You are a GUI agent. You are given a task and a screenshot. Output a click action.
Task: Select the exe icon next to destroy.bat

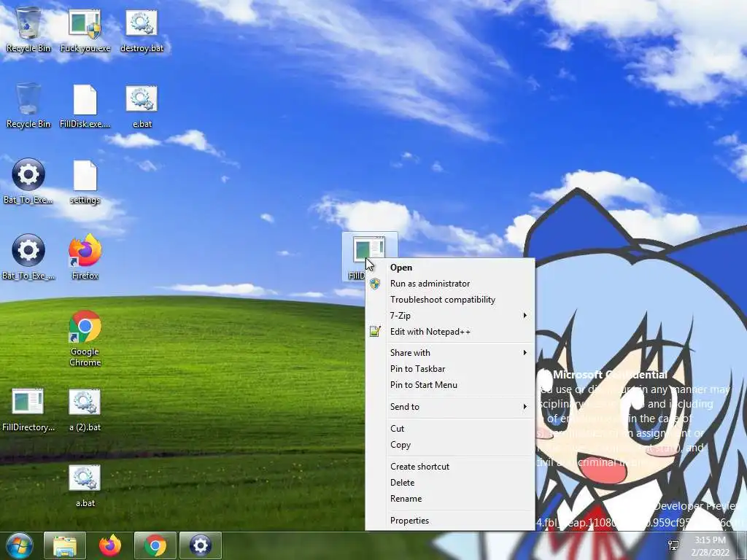(85, 29)
